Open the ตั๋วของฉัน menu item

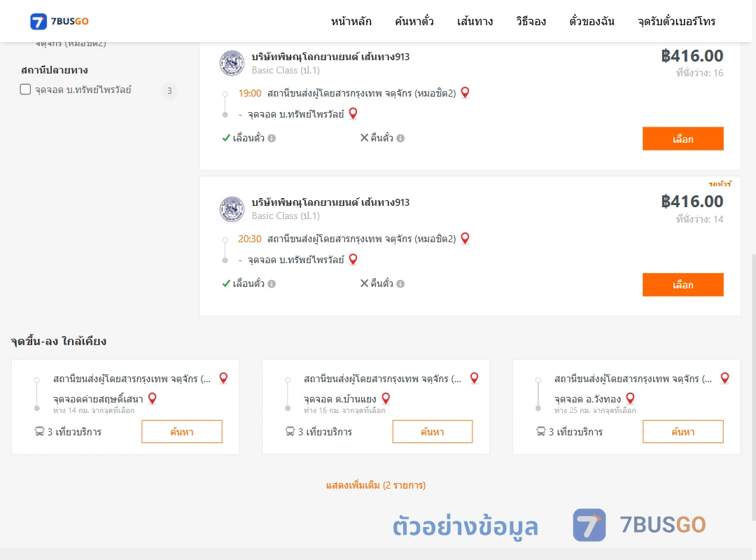(x=591, y=21)
